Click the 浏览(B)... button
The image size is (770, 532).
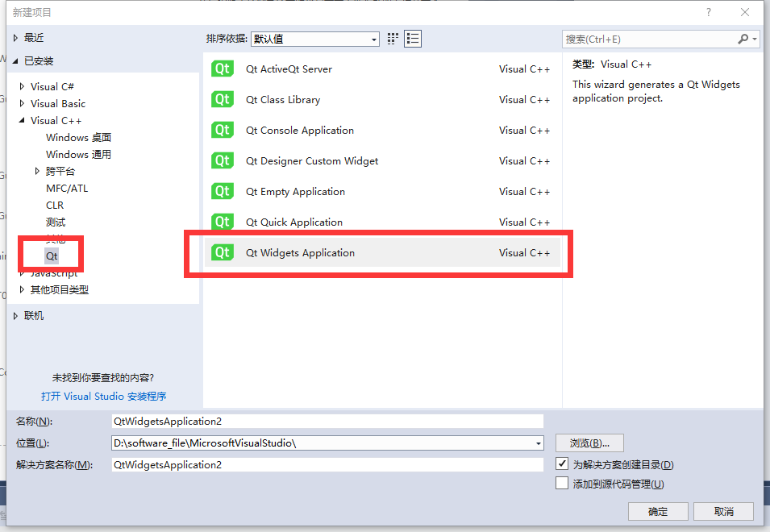click(x=589, y=443)
